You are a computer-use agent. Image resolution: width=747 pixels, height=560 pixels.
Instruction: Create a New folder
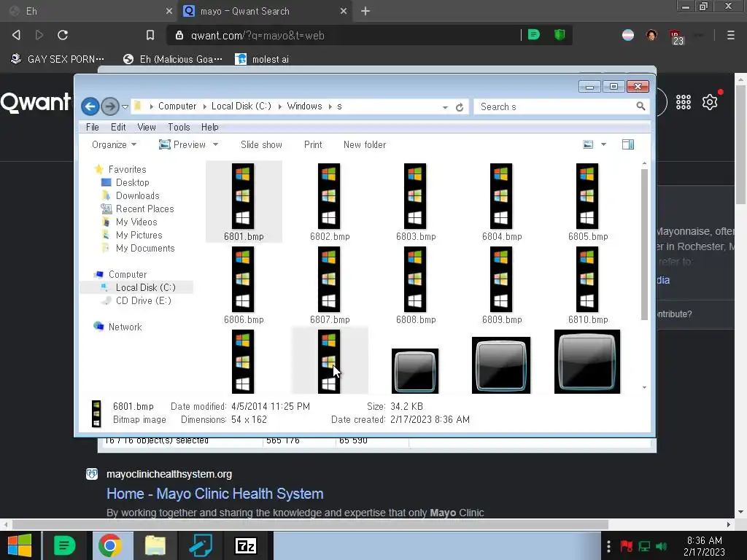coord(365,145)
